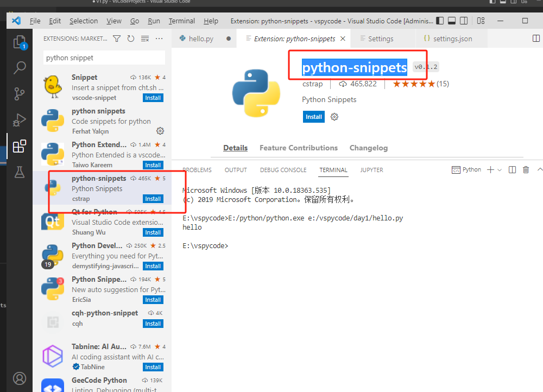The height and width of the screenshot is (392, 543).
Task: Open launch profile dropdown beside plus
Action: (x=500, y=170)
